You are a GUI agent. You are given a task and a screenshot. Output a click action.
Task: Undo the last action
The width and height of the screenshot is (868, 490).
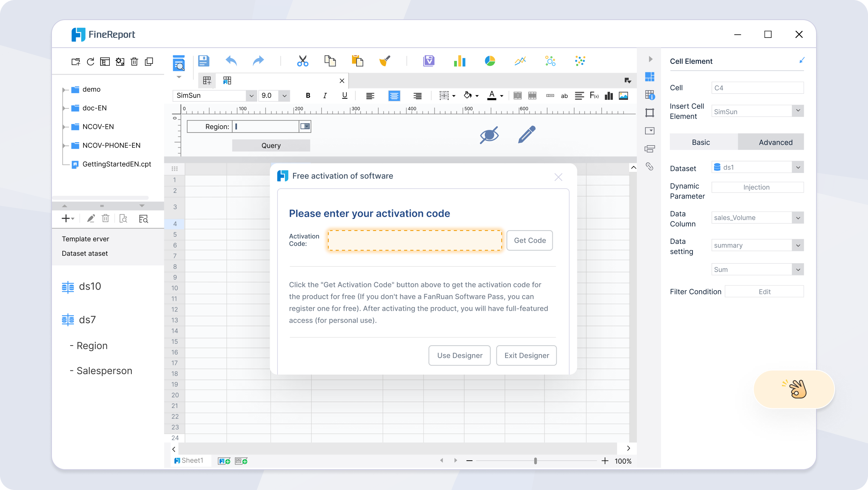pyautogui.click(x=231, y=61)
